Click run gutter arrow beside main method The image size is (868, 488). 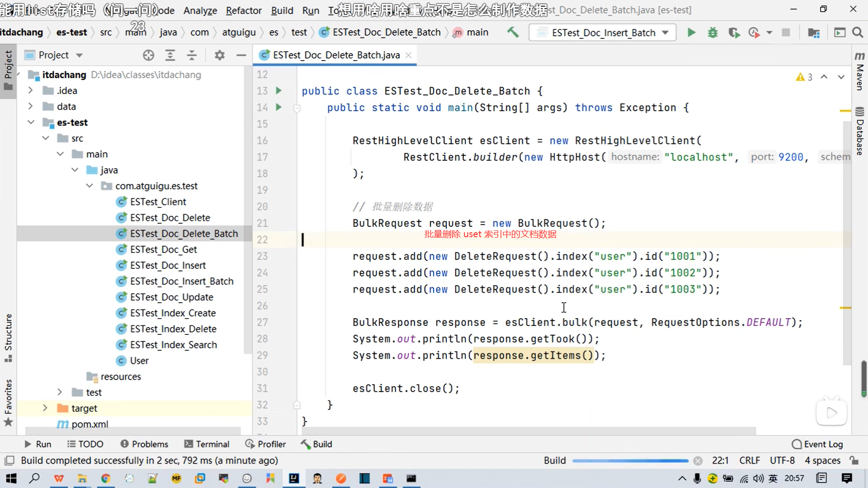point(278,107)
